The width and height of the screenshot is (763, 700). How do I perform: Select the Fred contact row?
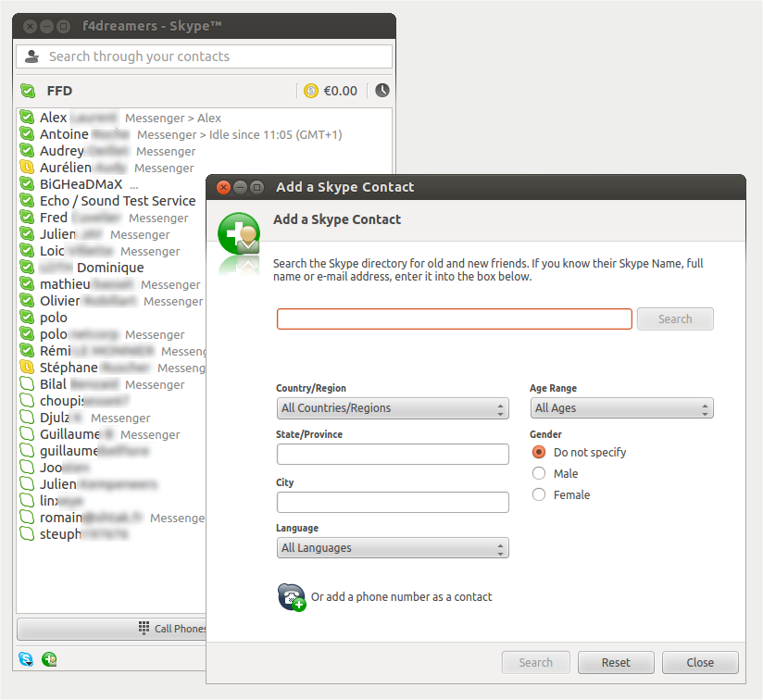click(112, 218)
